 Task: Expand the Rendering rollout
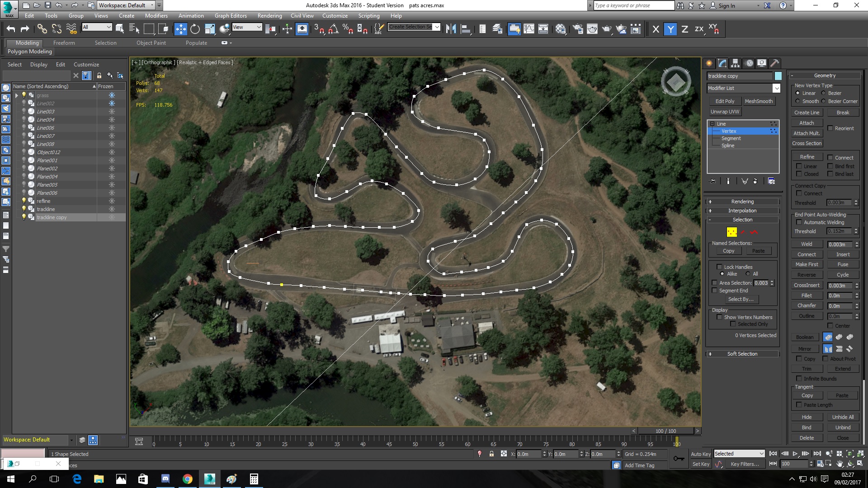tap(742, 202)
